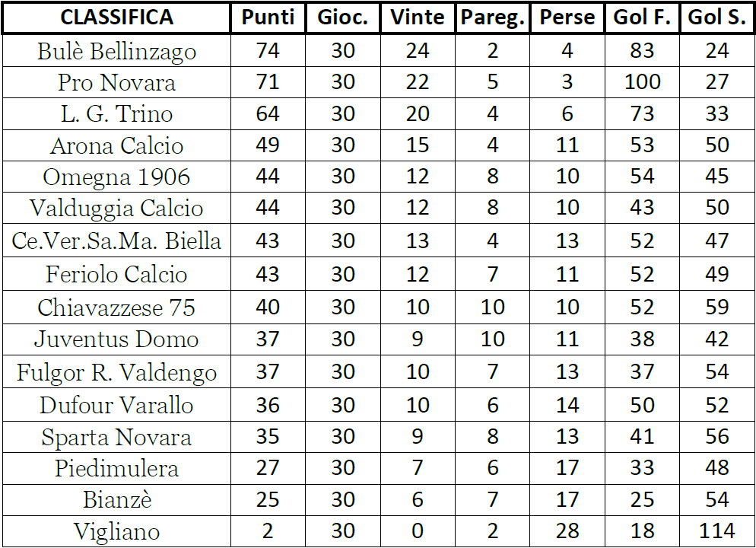
Task: Select Pro Novara's 100 goals scored cell
Action: tap(642, 82)
